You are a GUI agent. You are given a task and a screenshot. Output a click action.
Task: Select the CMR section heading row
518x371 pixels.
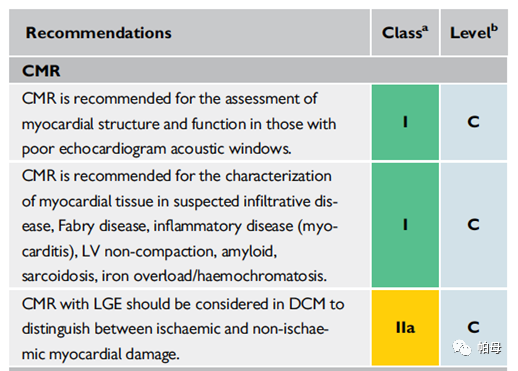pyautogui.click(x=258, y=70)
